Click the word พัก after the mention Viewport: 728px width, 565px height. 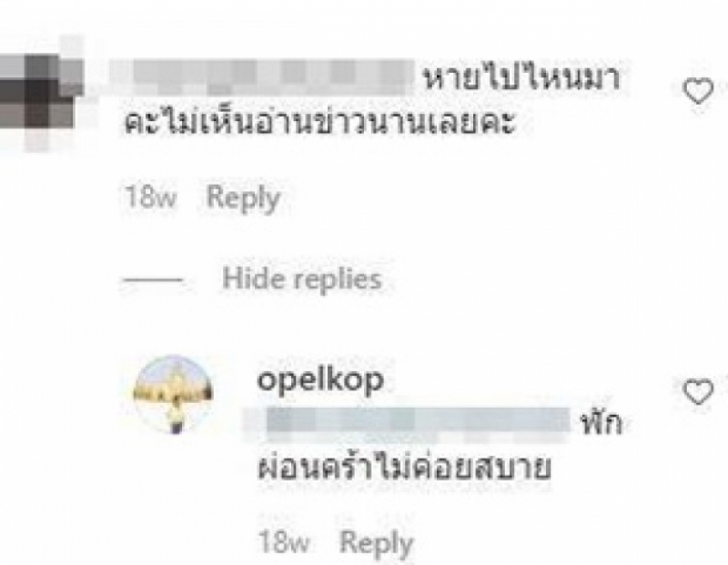click(x=602, y=421)
